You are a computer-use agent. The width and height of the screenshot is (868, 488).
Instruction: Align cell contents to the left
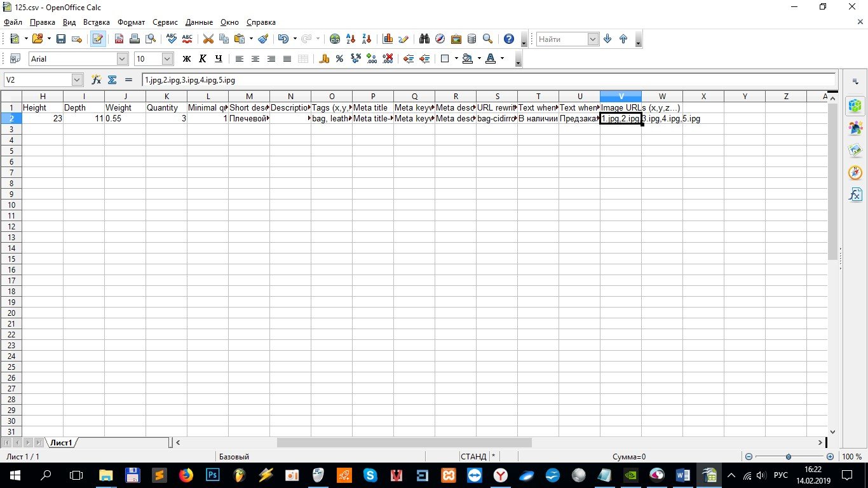(240, 58)
